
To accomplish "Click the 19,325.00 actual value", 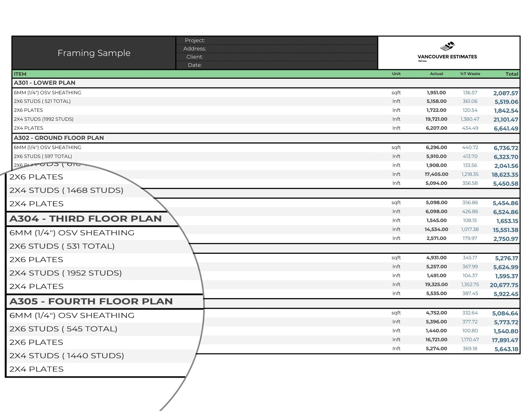I will [x=436, y=284].
